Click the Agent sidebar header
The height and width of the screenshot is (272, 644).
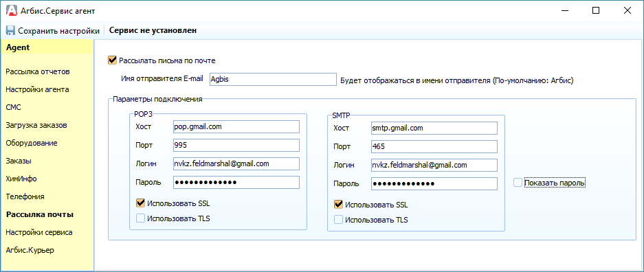(47, 47)
